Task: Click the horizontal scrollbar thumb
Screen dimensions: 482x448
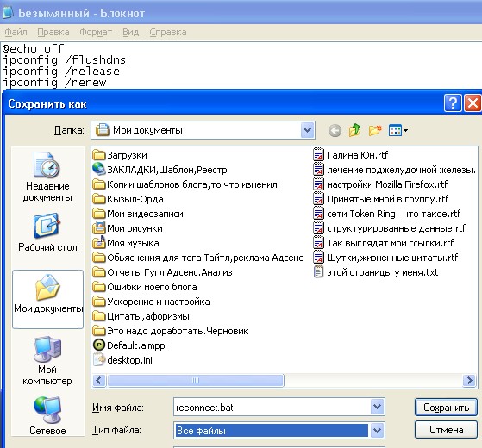Action: tap(196, 381)
